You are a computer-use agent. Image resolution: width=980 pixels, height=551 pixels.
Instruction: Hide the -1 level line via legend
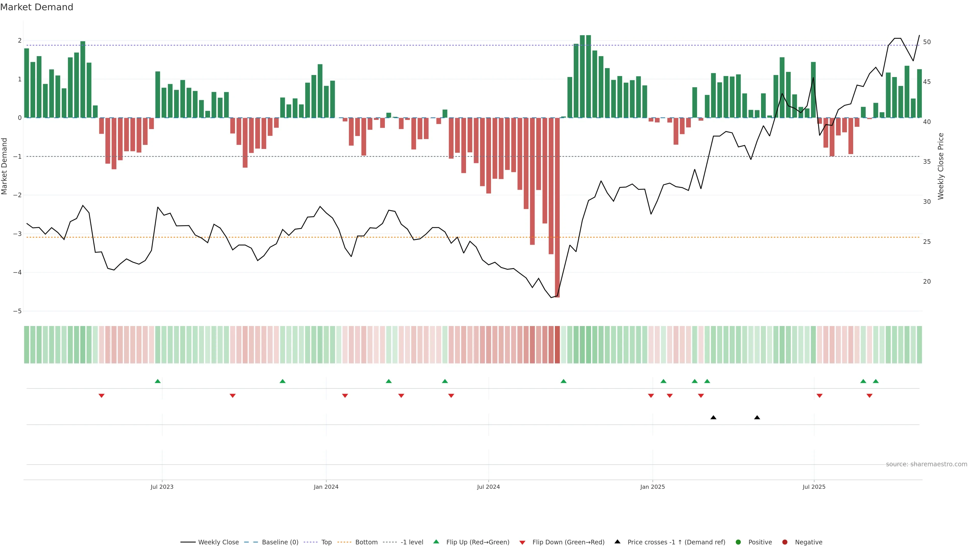pos(412,542)
